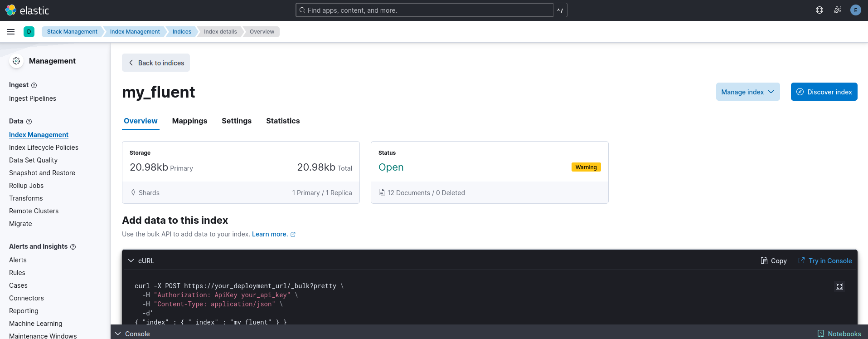This screenshot has width=868, height=339.
Task: Open the hamburger navigation menu
Action: [11, 32]
